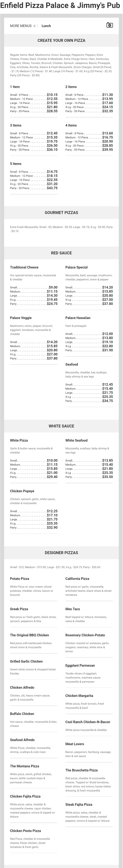123x868 pixels.
Task: Choose the White Seafood pizza
Action: coord(76,440)
